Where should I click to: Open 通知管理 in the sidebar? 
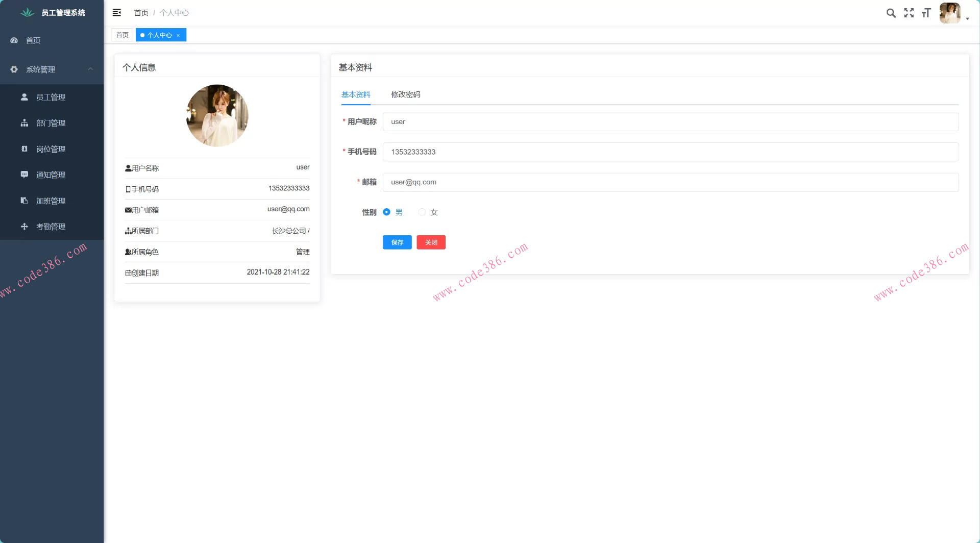pyautogui.click(x=52, y=175)
